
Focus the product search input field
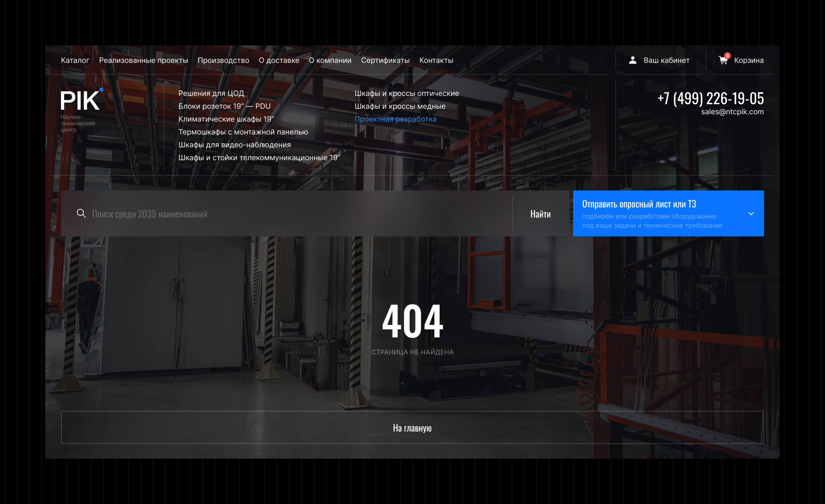tap(295, 214)
